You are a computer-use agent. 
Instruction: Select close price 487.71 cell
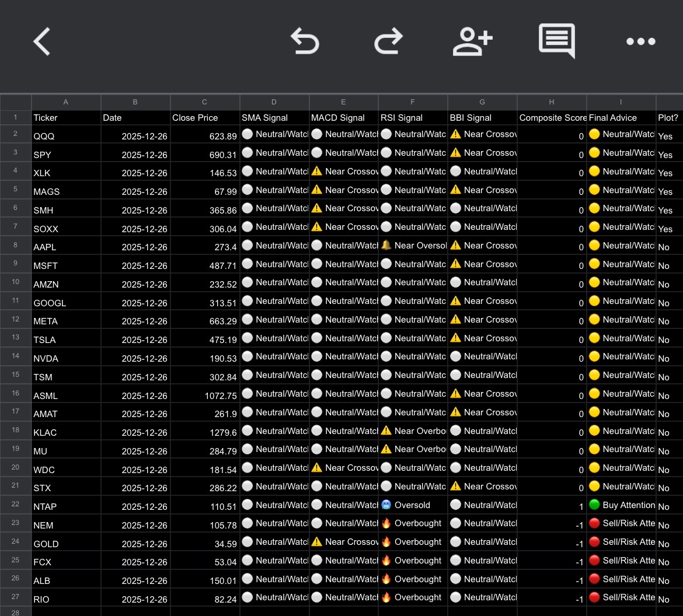pyautogui.click(x=205, y=264)
